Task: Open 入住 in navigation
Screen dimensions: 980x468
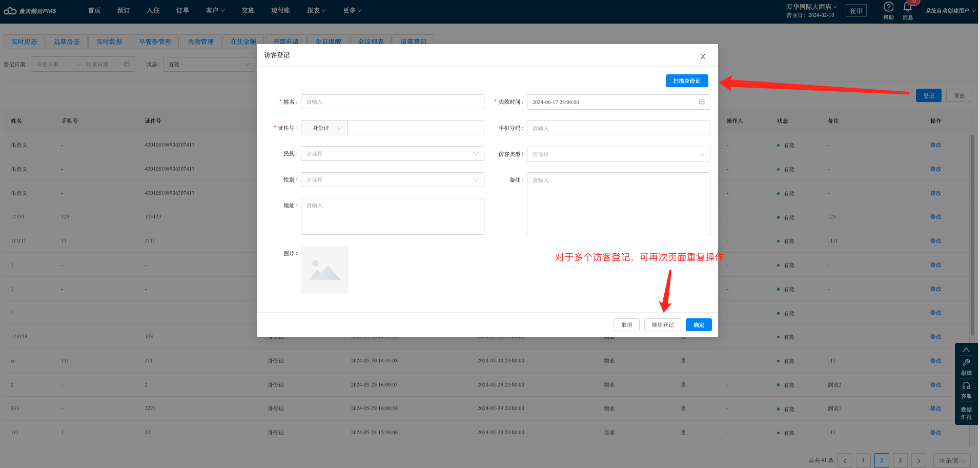Action: [153, 10]
